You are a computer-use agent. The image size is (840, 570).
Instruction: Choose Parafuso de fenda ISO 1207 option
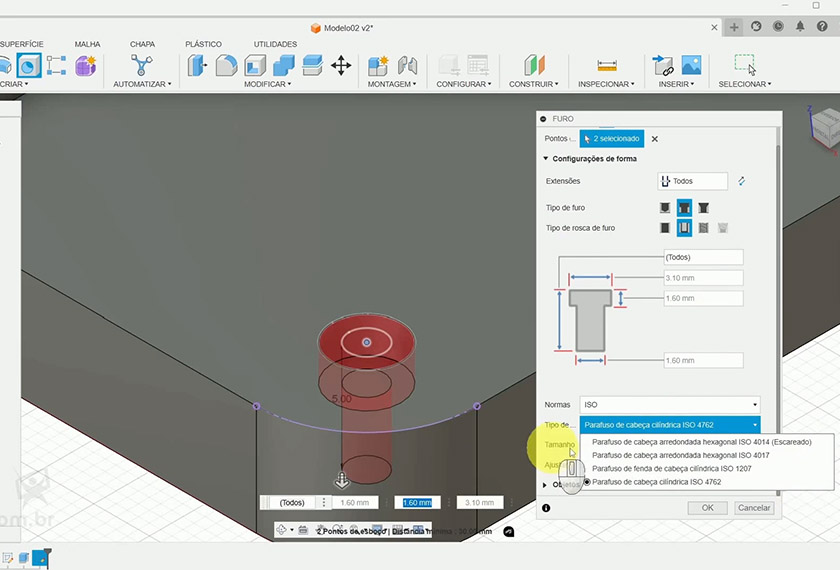tap(671, 468)
